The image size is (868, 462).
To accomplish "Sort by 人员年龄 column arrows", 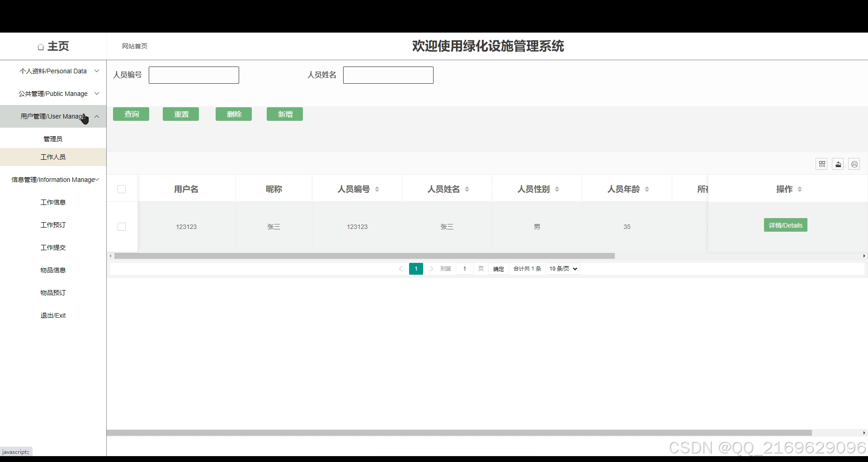I will (647, 189).
